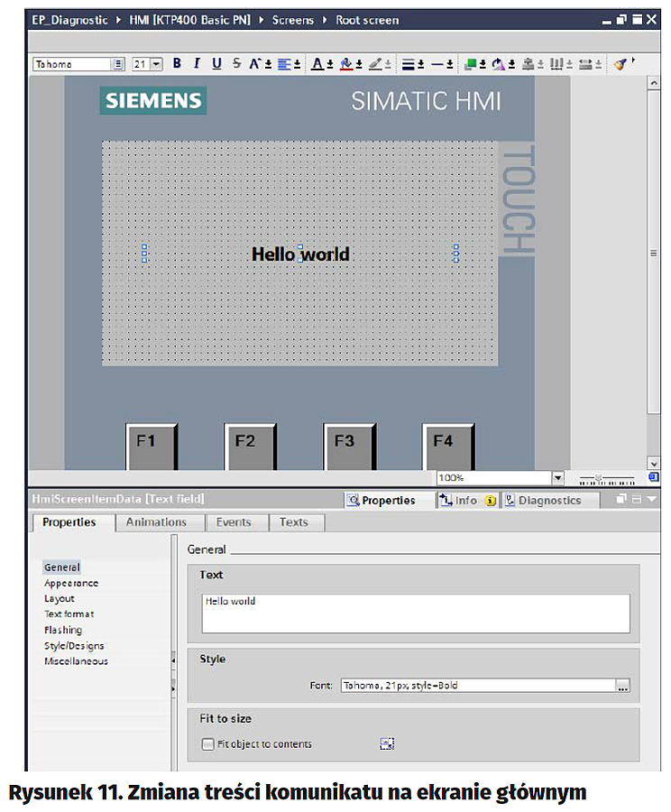This screenshot has width=671, height=812.
Task: Click the font browse ellipsis button
Action: pyautogui.click(x=622, y=687)
